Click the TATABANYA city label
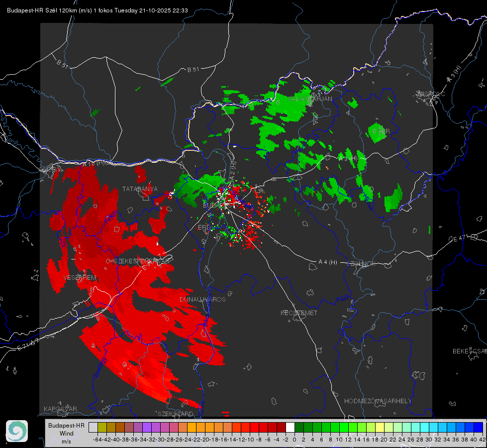487x448 pixels. coord(140,189)
